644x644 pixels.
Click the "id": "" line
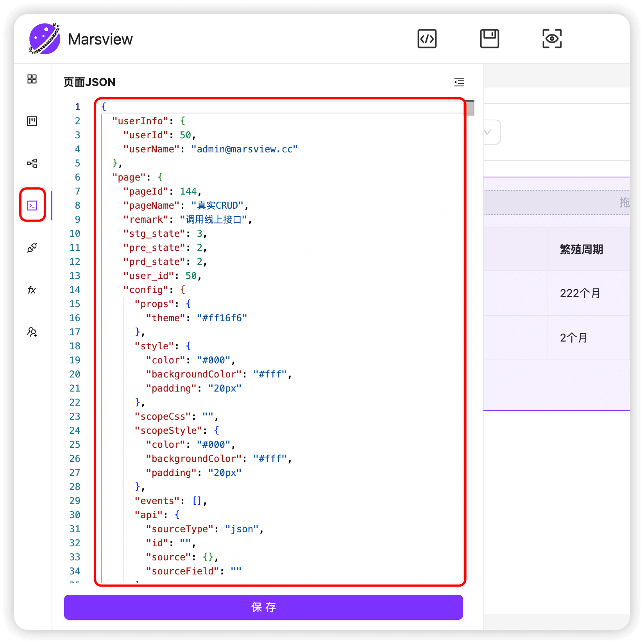coord(171,543)
